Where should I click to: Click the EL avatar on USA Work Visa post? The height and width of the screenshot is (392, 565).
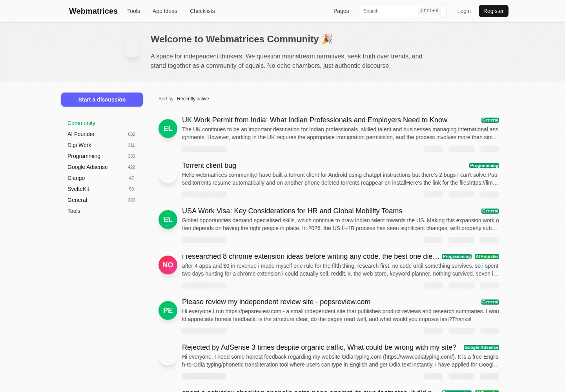(x=168, y=220)
